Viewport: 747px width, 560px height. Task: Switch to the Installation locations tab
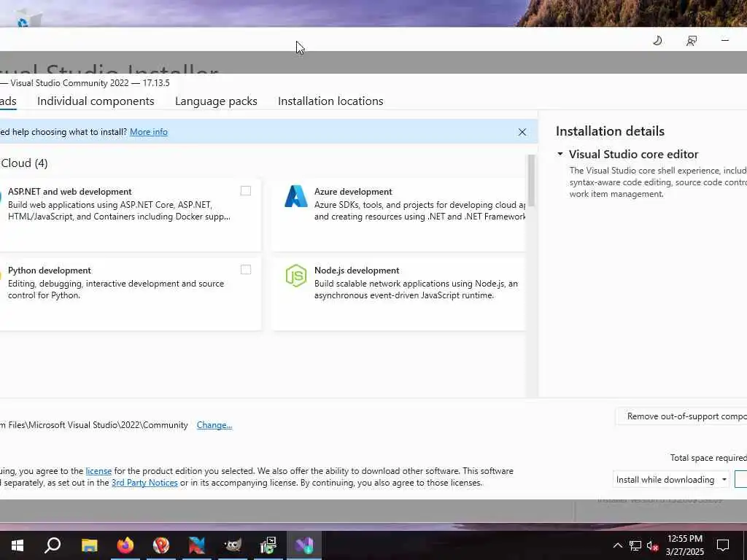pos(330,101)
